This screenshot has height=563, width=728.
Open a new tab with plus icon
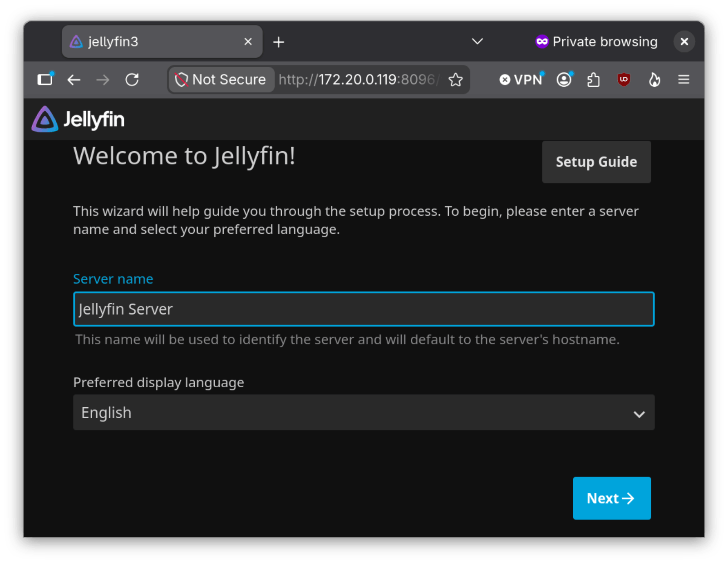[279, 42]
